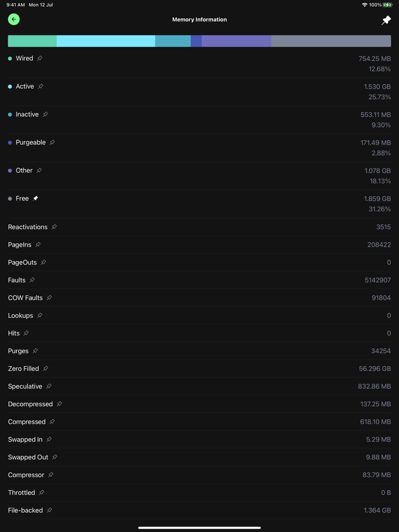Image resolution: width=399 pixels, height=532 pixels.
Task: Click the Wired segment of memory bar
Action: 32,41
